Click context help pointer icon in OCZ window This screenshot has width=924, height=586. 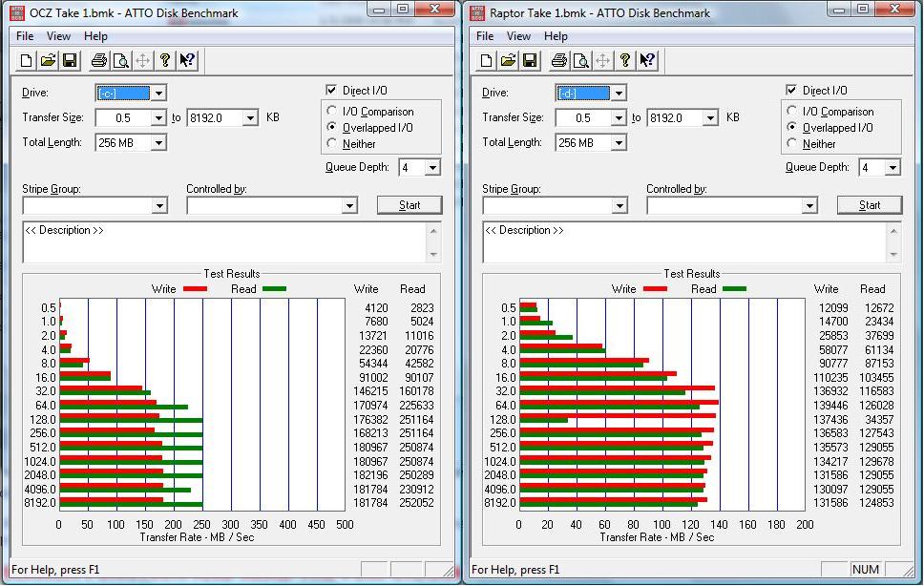click(187, 61)
